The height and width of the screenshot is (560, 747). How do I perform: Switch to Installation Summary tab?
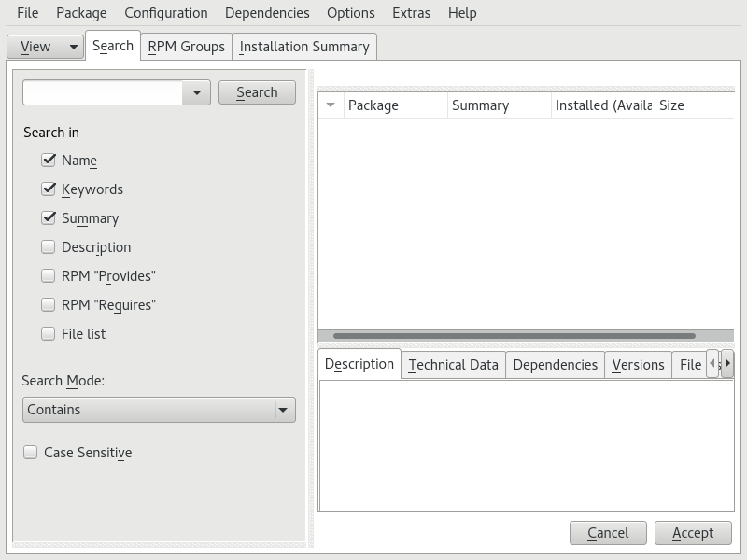click(x=304, y=47)
